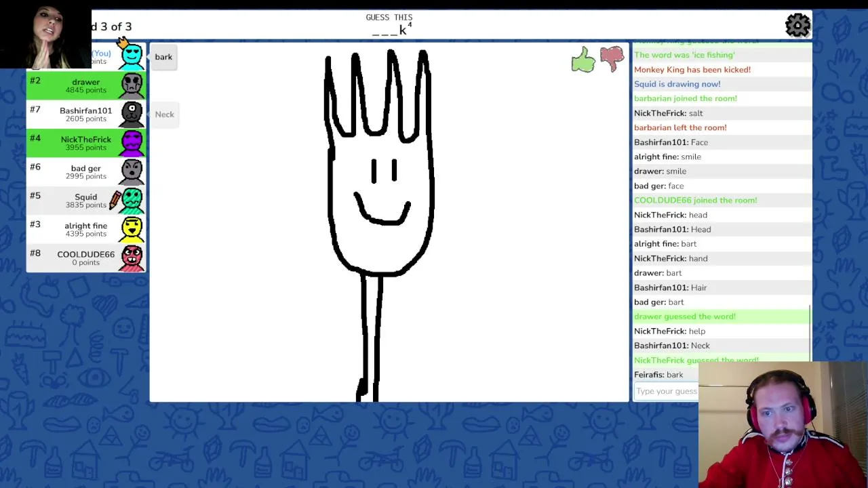Screen dimensions: 868x488
Task: Click the '0 points' score
Action: point(85,262)
